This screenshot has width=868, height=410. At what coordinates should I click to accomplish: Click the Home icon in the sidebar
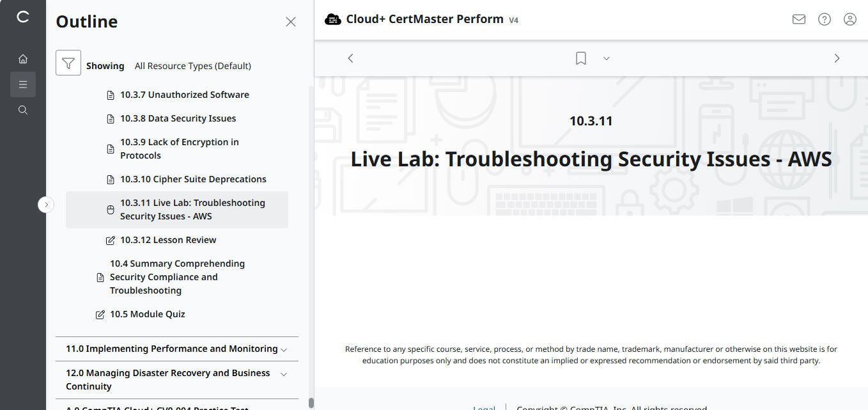point(23,58)
